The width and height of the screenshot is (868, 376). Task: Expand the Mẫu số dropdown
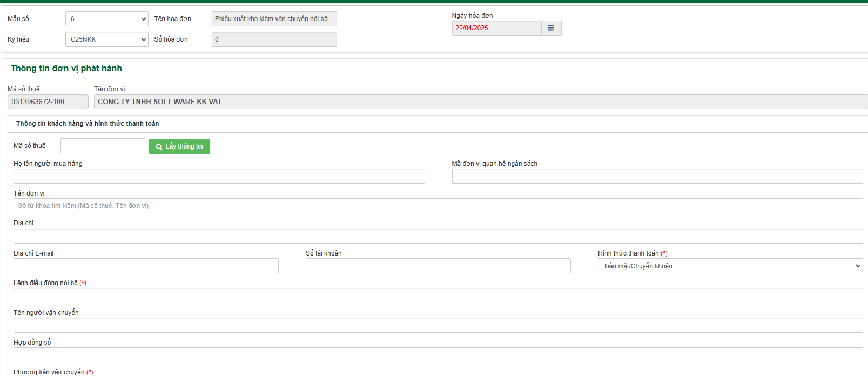(106, 19)
